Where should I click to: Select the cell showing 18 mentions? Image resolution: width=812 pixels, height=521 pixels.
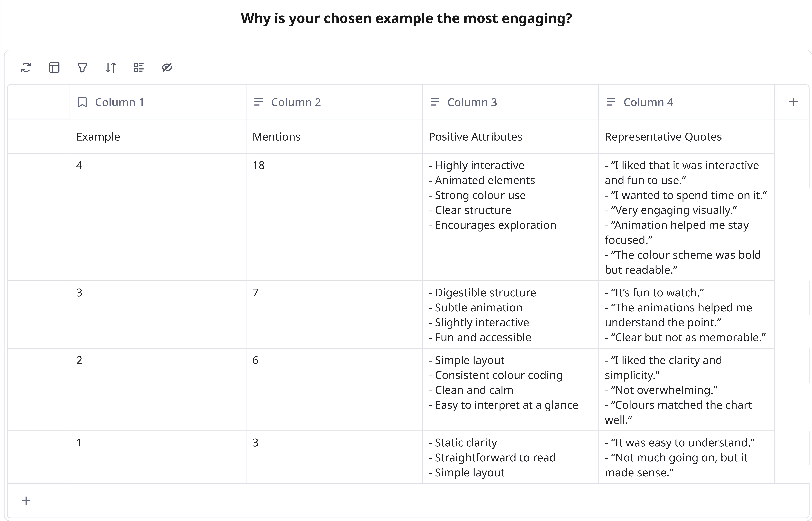334,217
